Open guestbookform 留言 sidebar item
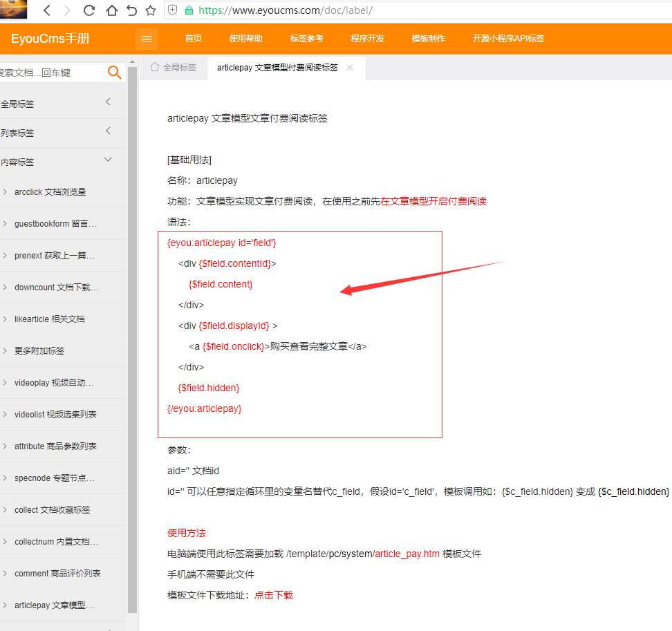The image size is (672, 631). coord(64,224)
